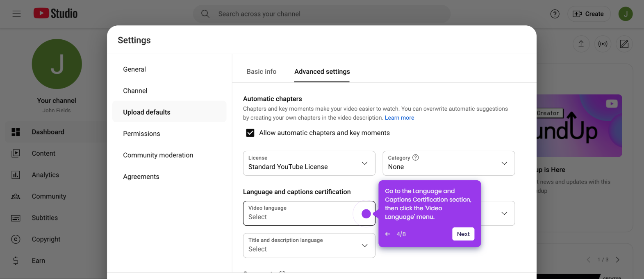Open the Title and description language dropdown
Viewport: 644px width, 279px height.
point(309,245)
